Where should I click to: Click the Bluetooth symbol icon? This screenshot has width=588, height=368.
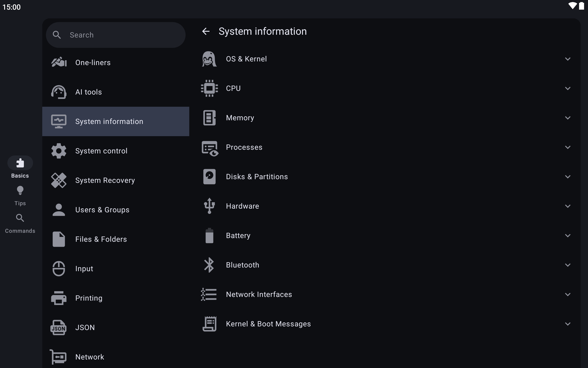coord(209,265)
